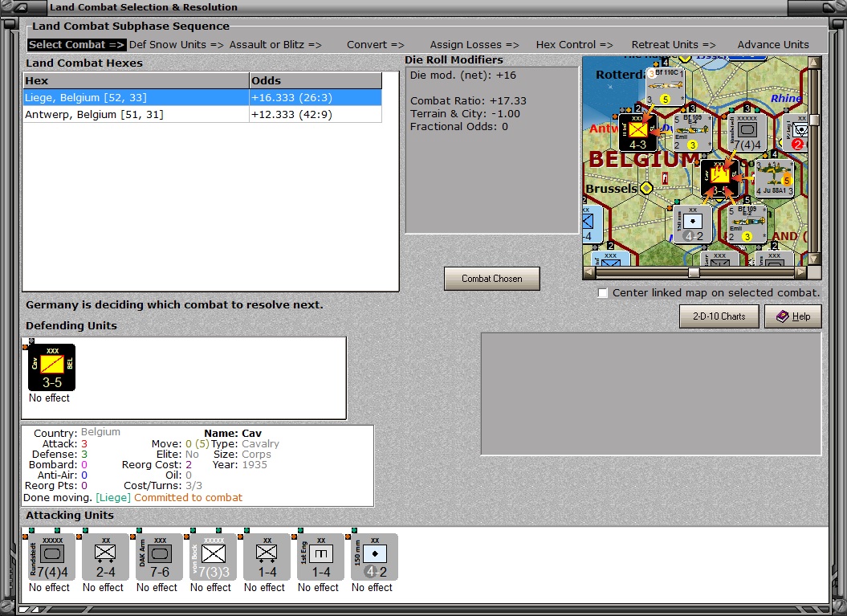Screen dimensions: 847x616
Task: Enable Center linked map on selected combat
Action: point(602,293)
